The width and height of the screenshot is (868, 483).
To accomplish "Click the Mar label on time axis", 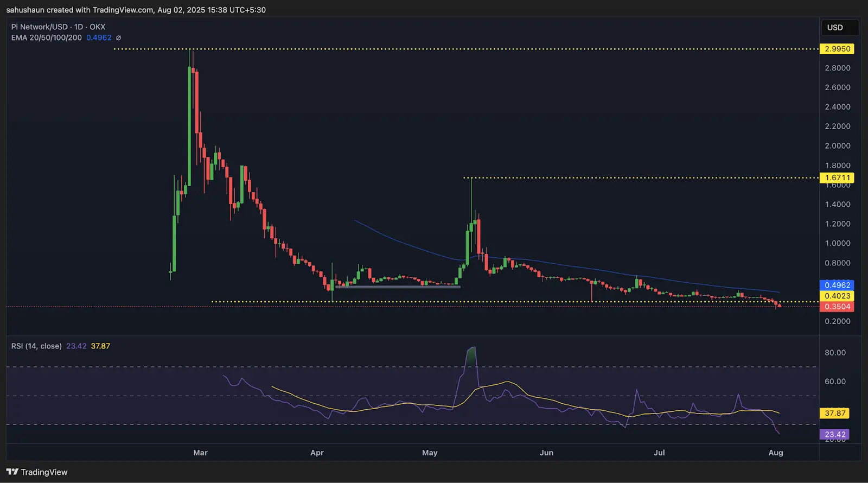I will pyautogui.click(x=200, y=453).
